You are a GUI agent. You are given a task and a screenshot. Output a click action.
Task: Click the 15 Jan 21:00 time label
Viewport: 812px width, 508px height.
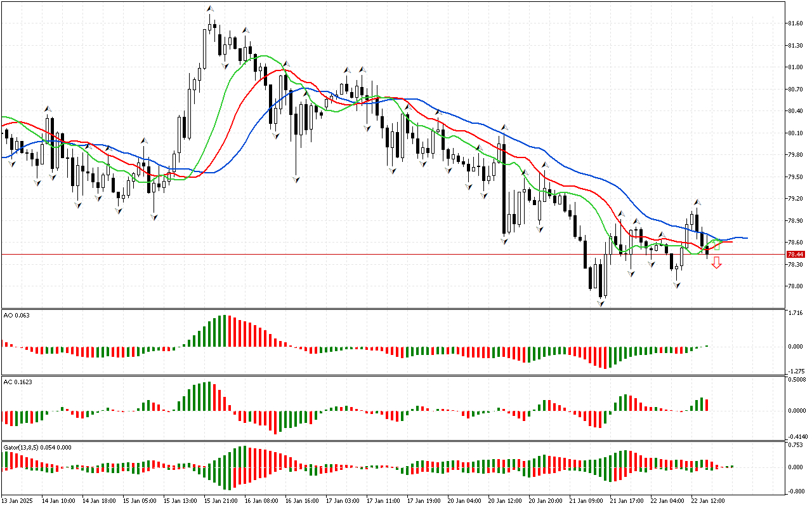[219, 501]
